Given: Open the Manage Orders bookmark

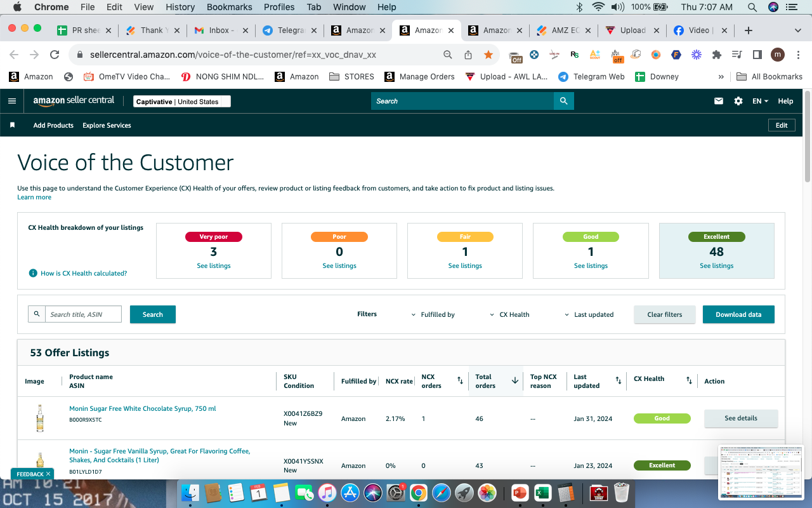Looking at the screenshot, I should point(419,76).
